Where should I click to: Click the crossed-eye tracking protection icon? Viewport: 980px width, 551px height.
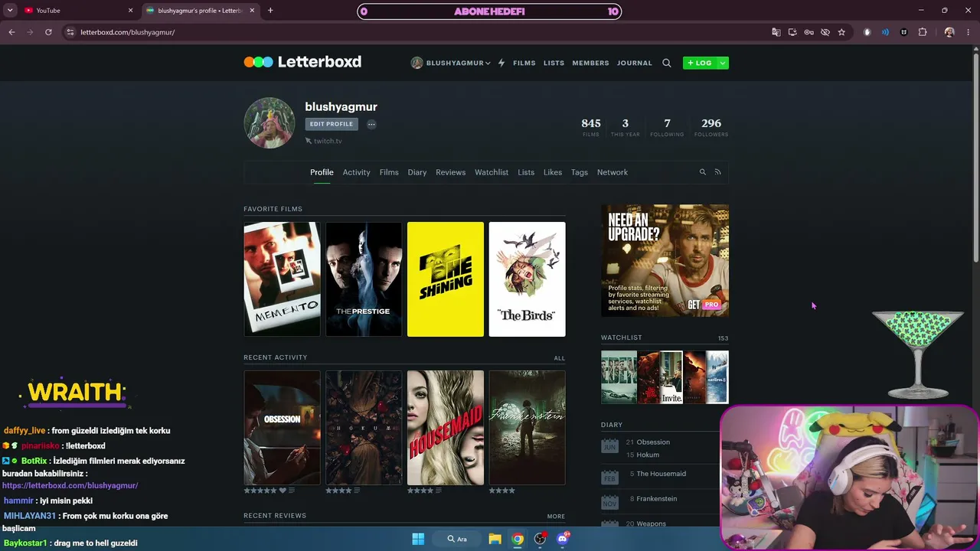coord(825,32)
